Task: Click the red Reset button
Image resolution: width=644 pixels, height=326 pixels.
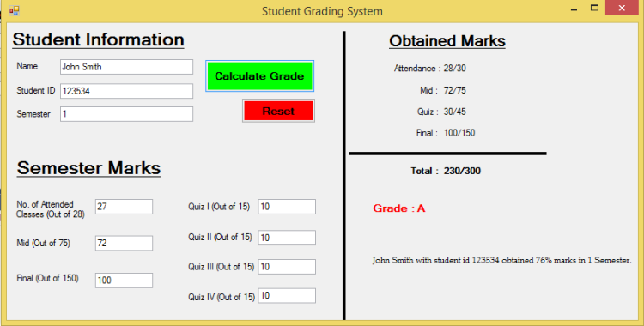Action: [x=278, y=111]
